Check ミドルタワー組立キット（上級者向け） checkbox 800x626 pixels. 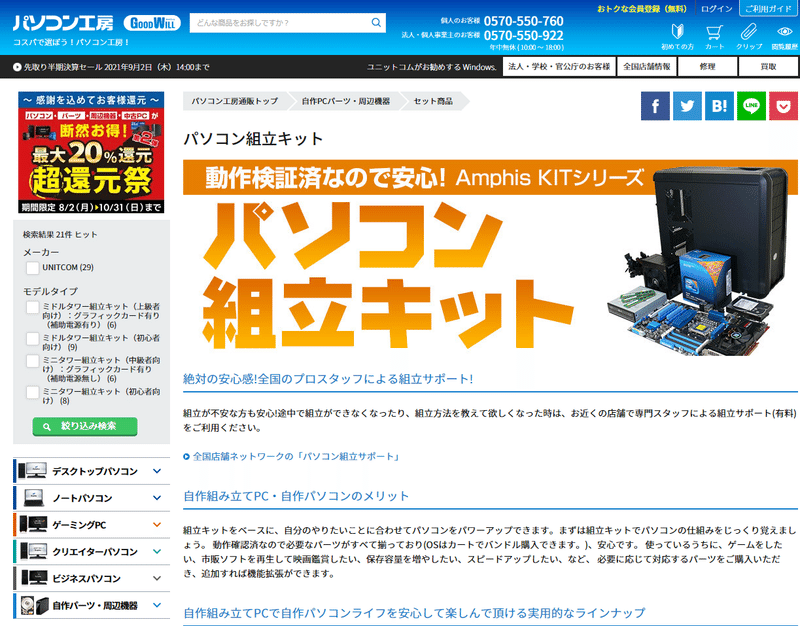[x=33, y=307]
